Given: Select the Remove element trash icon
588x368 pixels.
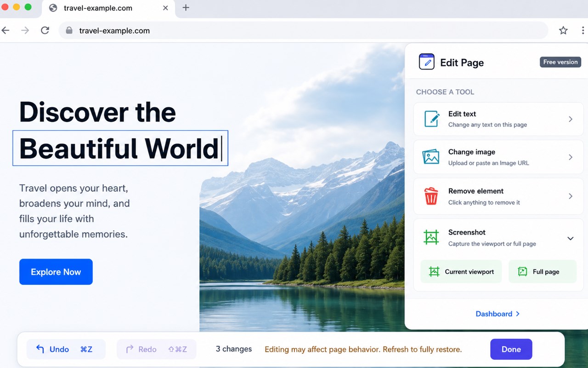Looking at the screenshot, I should coord(431,196).
